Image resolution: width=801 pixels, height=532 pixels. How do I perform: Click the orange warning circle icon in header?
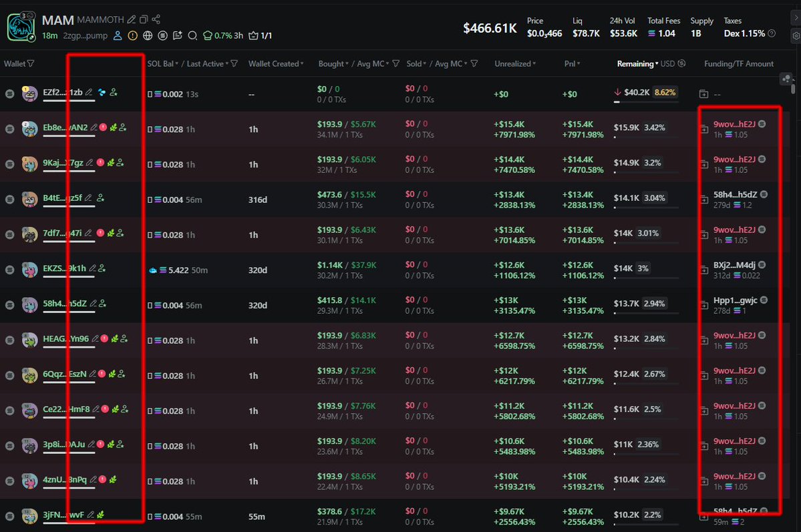click(133, 35)
